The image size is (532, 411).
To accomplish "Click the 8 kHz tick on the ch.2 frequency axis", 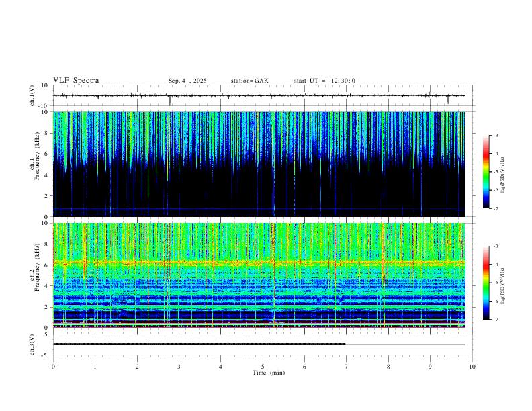I will click(46, 244).
